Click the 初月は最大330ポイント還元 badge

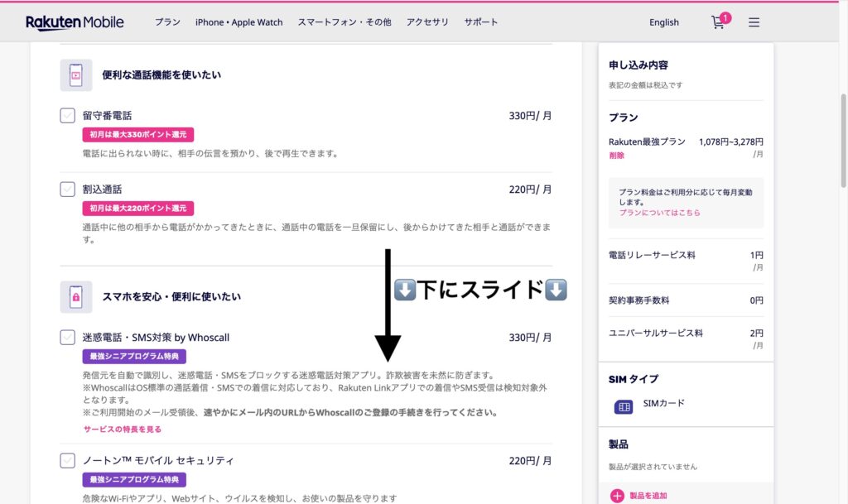pyautogui.click(x=138, y=135)
